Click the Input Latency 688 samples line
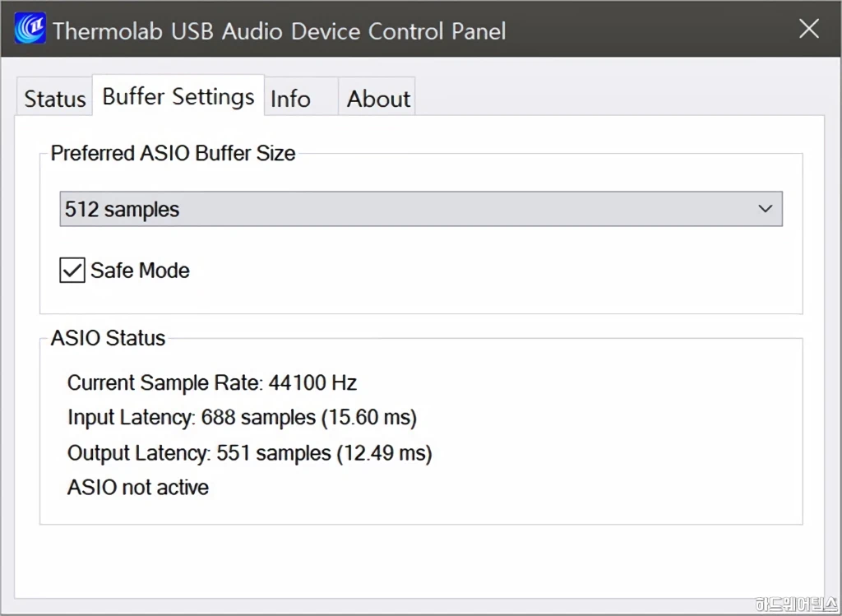The height and width of the screenshot is (616, 842). pos(243,417)
